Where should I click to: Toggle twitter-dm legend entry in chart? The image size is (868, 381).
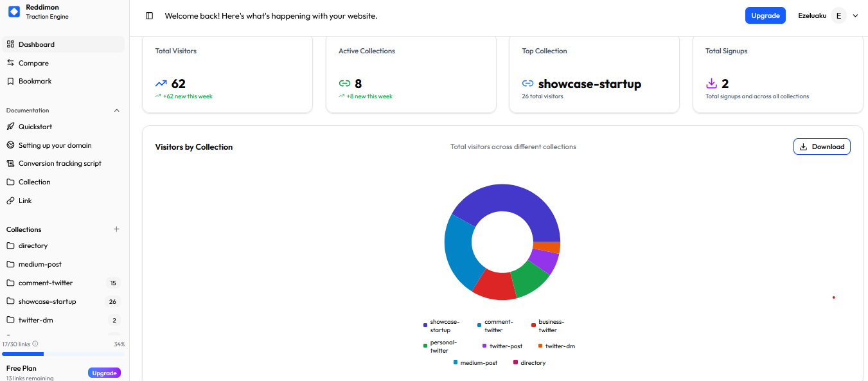[x=556, y=346]
